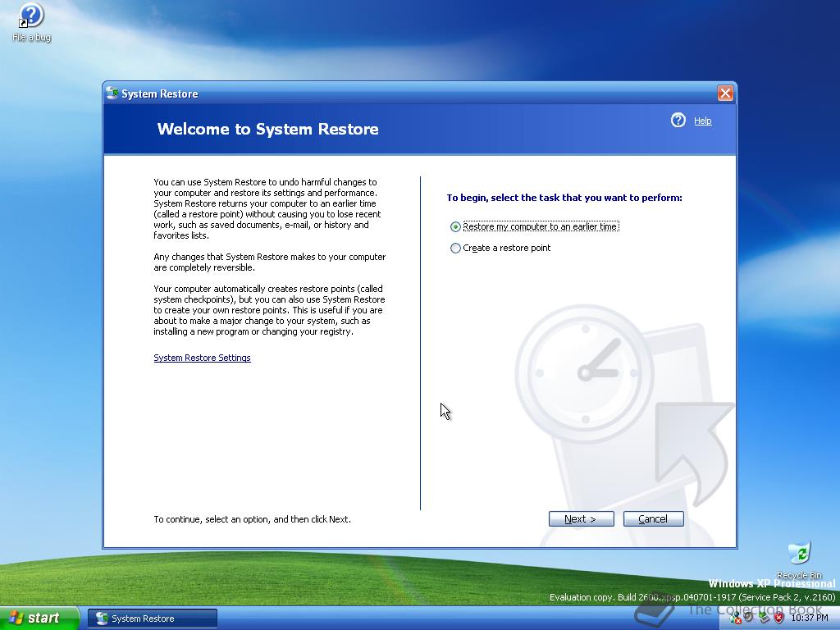Select 'Create a restore point' option
Screen dimensions: 840x630
tap(456, 249)
